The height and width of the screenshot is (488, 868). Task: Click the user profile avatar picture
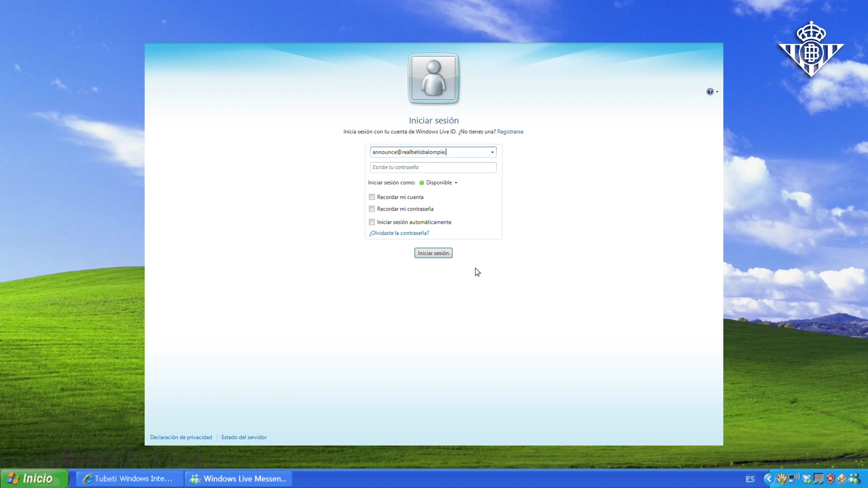[434, 78]
